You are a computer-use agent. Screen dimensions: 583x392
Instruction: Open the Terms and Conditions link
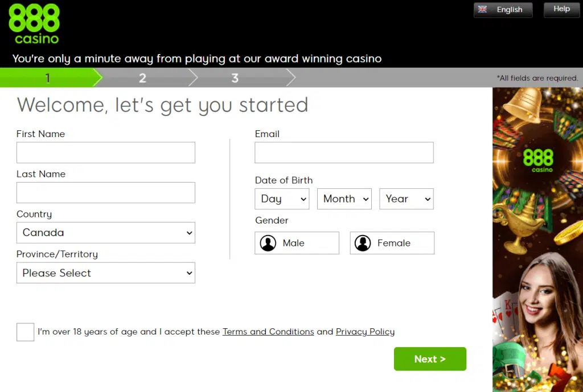pyautogui.click(x=268, y=332)
